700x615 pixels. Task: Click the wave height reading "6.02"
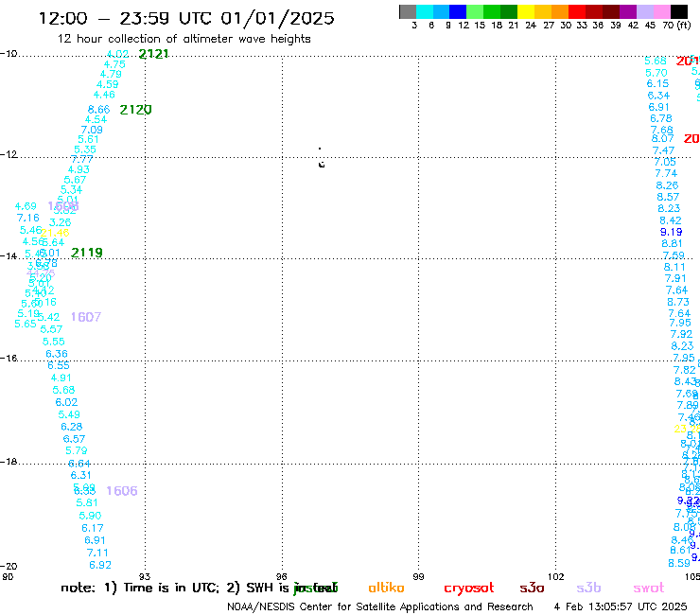66,402
